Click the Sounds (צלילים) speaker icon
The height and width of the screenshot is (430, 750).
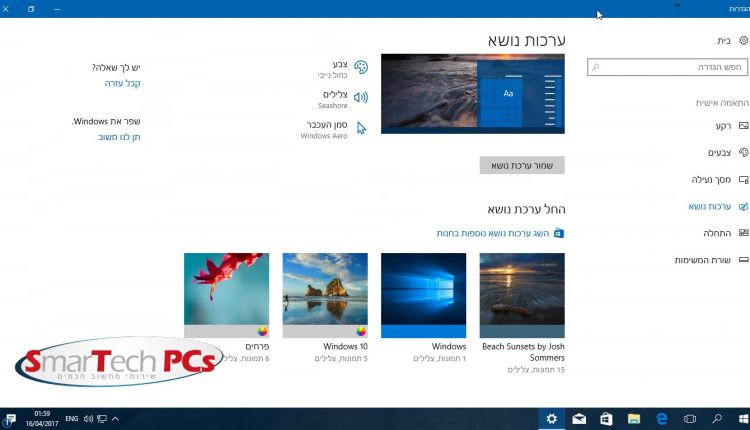coord(361,98)
